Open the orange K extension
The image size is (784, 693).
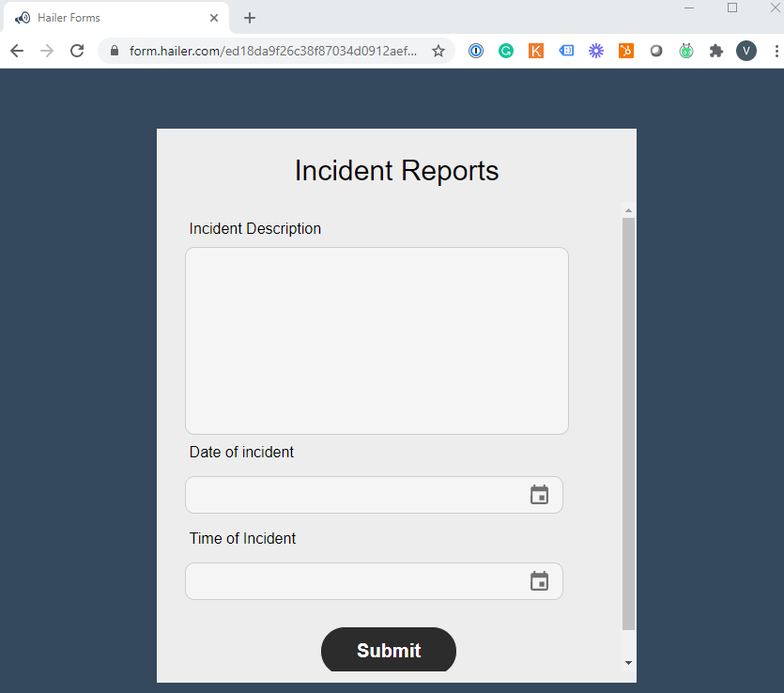click(x=536, y=51)
